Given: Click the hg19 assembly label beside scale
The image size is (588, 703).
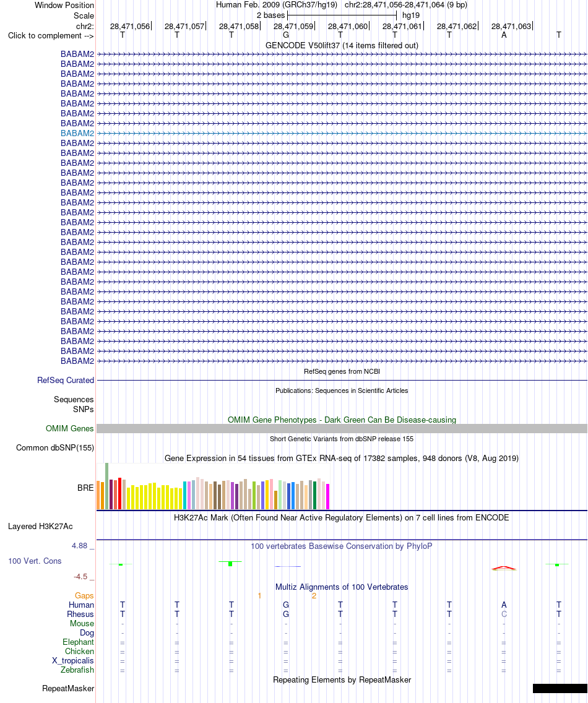Looking at the screenshot, I should (411, 15).
